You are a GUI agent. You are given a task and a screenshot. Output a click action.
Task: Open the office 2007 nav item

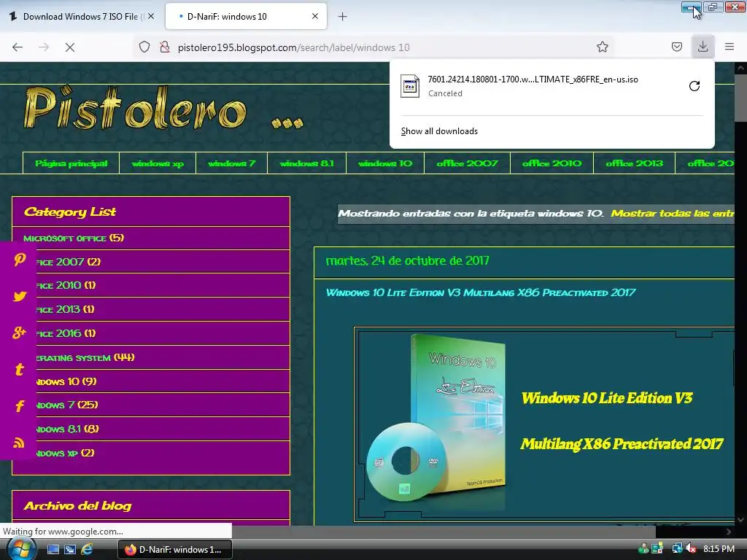(x=467, y=163)
